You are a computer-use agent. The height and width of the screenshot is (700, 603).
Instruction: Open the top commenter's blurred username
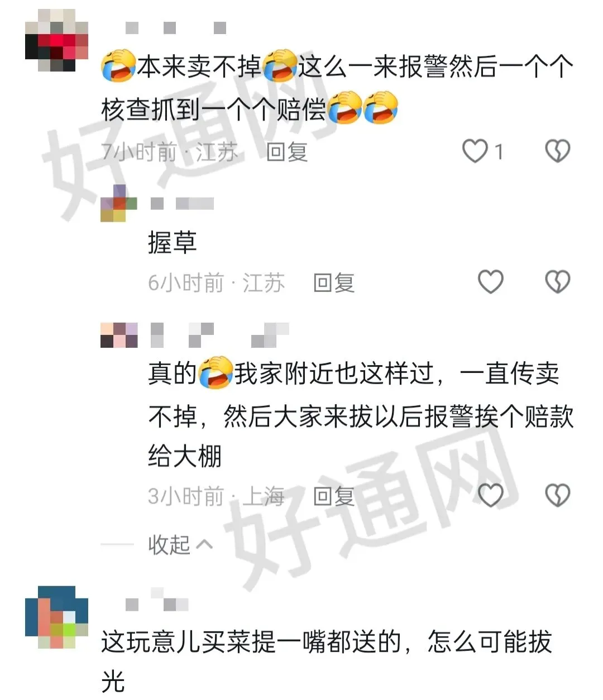(x=176, y=27)
